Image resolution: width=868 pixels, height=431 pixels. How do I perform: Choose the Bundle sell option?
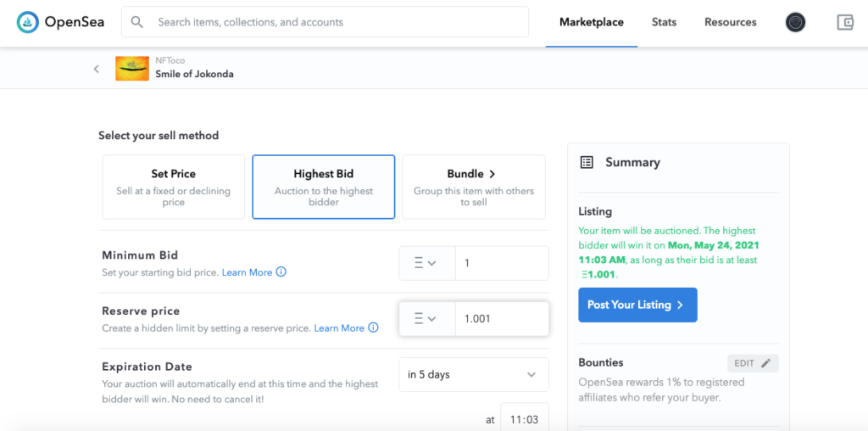pos(473,187)
